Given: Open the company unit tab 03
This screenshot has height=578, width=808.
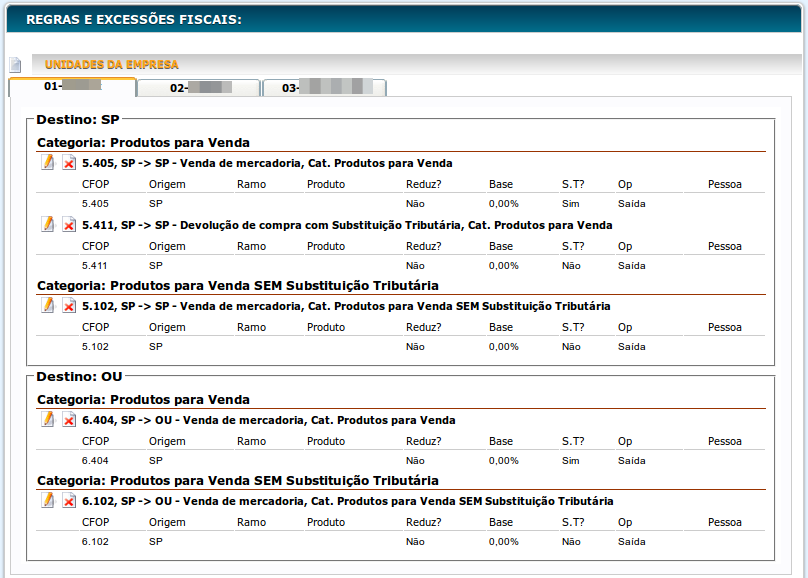Looking at the screenshot, I should pos(324,88).
